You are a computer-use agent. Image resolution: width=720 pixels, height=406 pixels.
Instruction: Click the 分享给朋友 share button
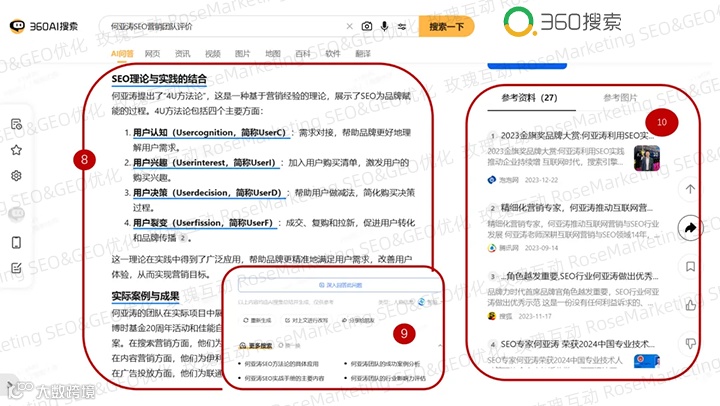coord(358,320)
